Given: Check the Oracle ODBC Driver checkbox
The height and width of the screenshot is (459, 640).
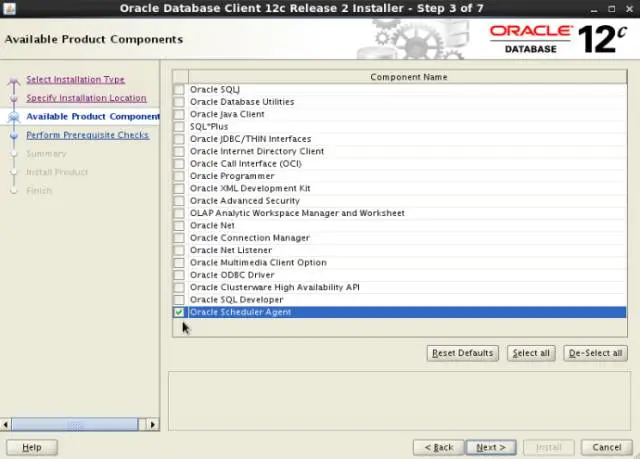Looking at the screenshot, I should click(179, 275).
